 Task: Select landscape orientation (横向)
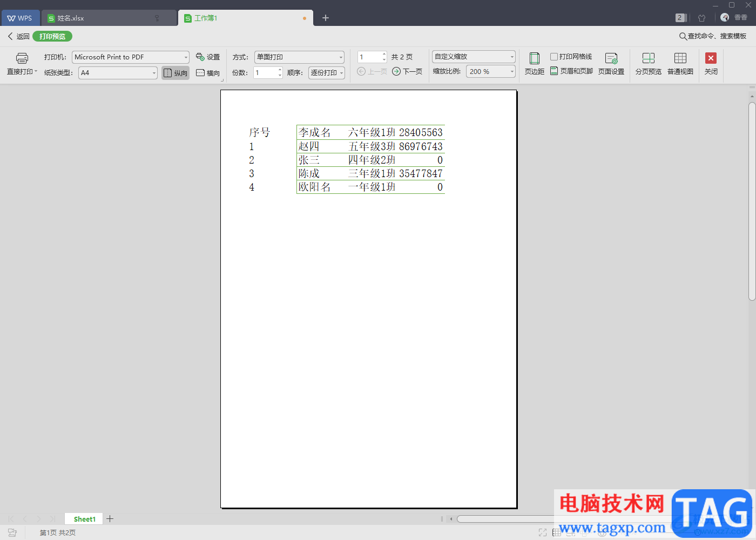(208, 73)
